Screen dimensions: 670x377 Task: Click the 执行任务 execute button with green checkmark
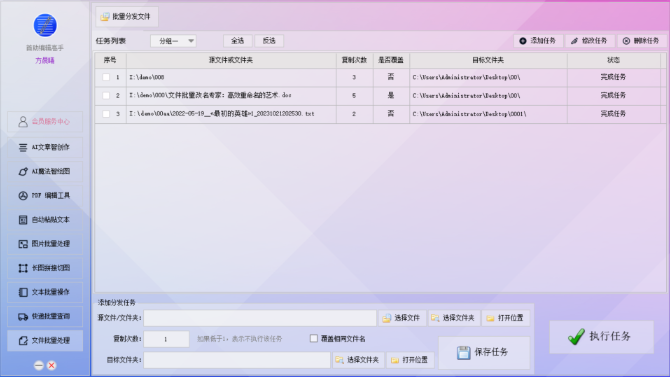(x=601, y=337)
